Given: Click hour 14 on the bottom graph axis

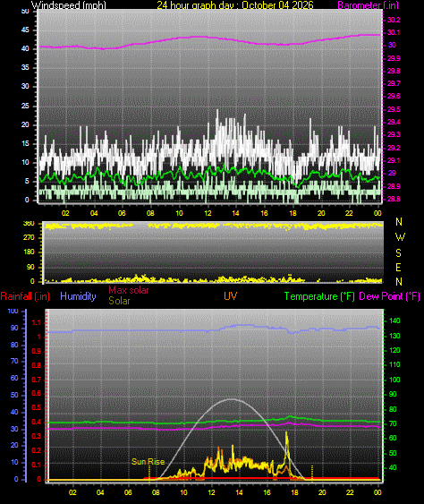Looking at the screenshot, I should [x=240, y=492].
